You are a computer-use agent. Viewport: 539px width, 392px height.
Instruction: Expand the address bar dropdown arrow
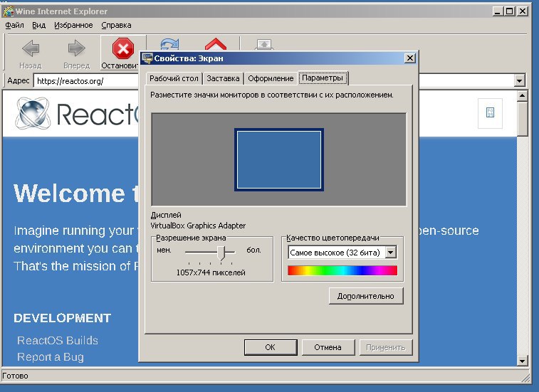[x=519, y=81]
